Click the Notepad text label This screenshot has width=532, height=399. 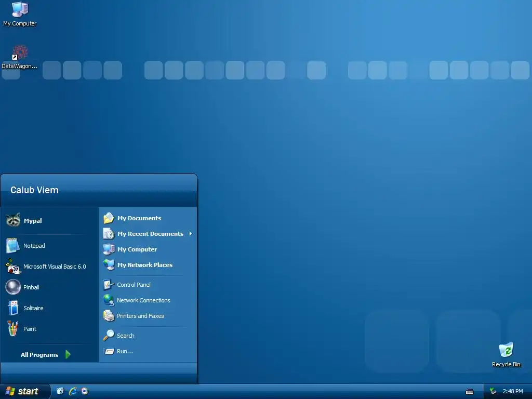pyautogui.click(x=34, y=246)
